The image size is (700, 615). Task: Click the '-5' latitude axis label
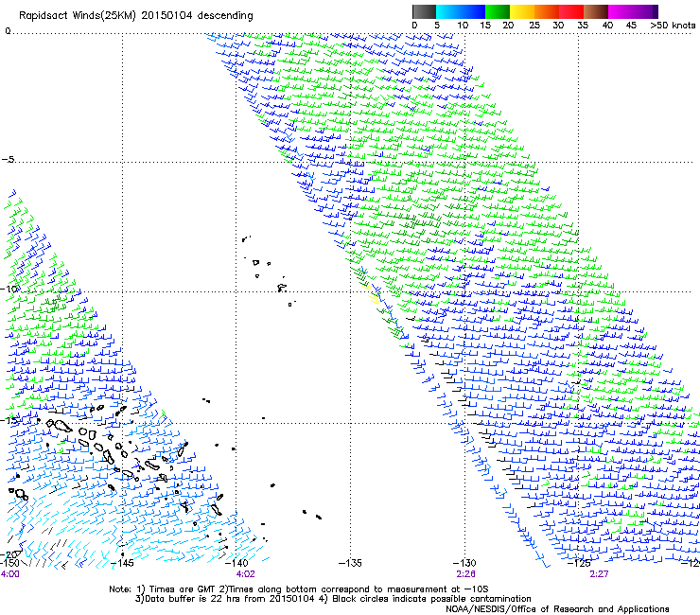click(x=9, y=160)
